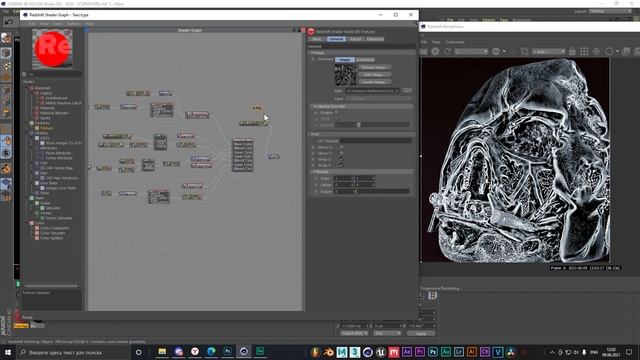Click the Apply button in coordinates panel
Image resolution: width=640 pixels, height=360 pixels.
420,333
